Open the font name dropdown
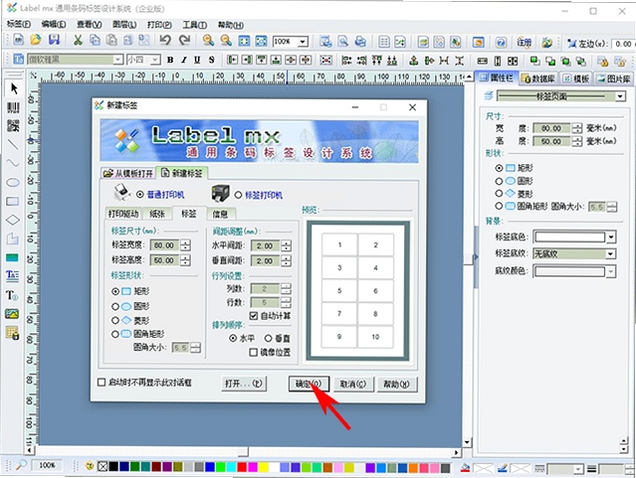Screen dimensions: 636x478 (118, 60)
